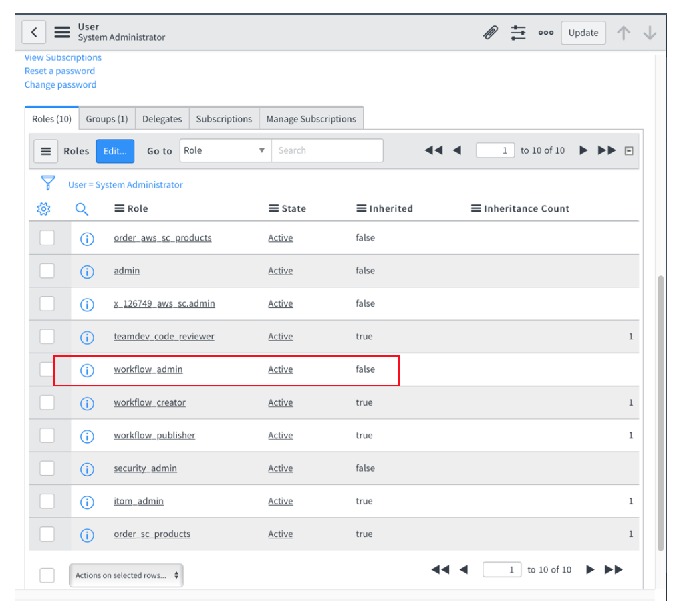Click the back navigation chevron

34,31
